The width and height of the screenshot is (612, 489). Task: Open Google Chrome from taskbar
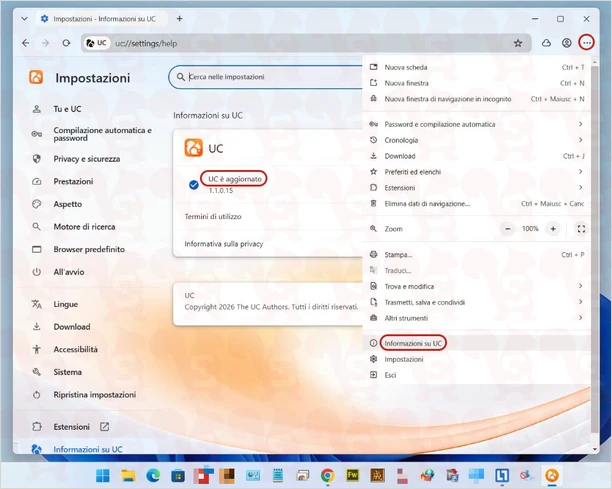click(328, 475)
